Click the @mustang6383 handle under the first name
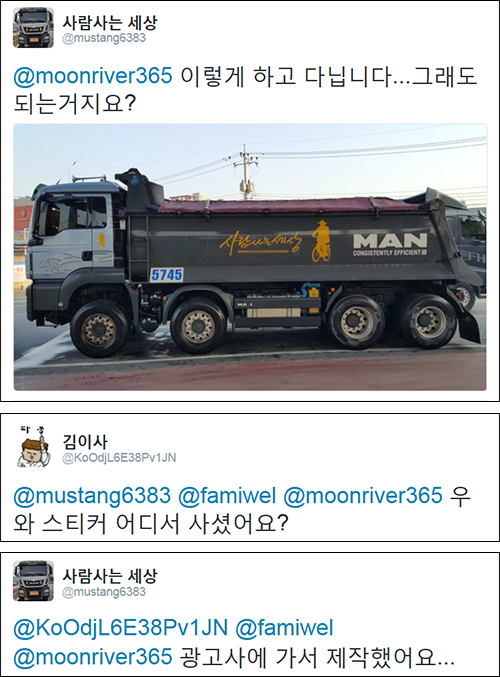This screenshot has height=677, width=500. [104, 38]
